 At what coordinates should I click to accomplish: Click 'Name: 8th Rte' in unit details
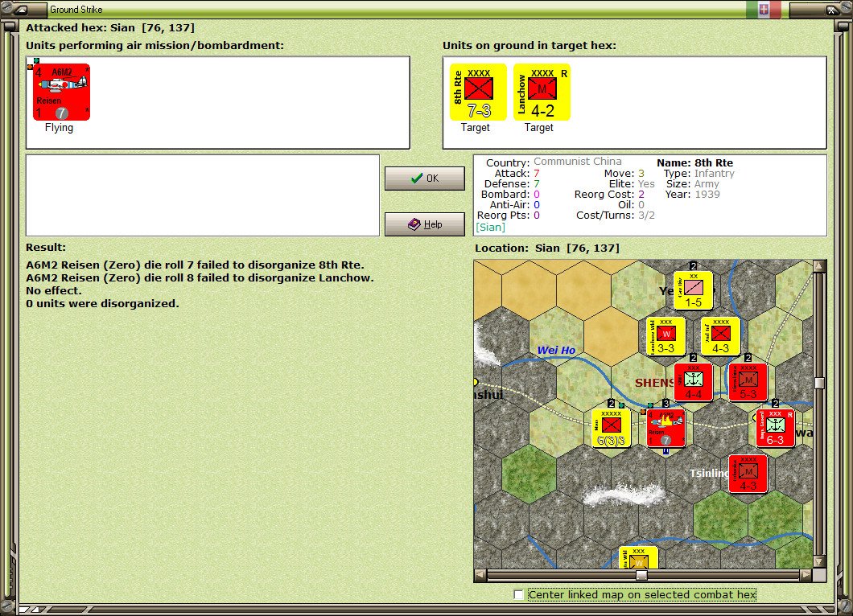694,162
